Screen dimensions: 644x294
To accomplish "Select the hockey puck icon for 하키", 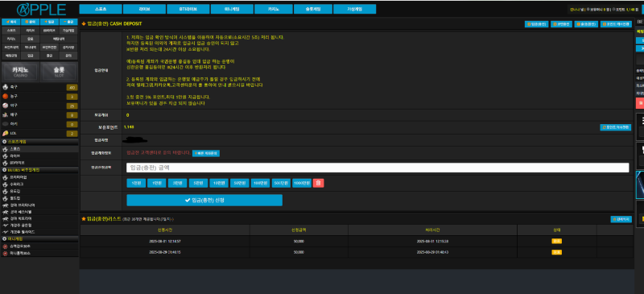I will (x=6, y=124).
